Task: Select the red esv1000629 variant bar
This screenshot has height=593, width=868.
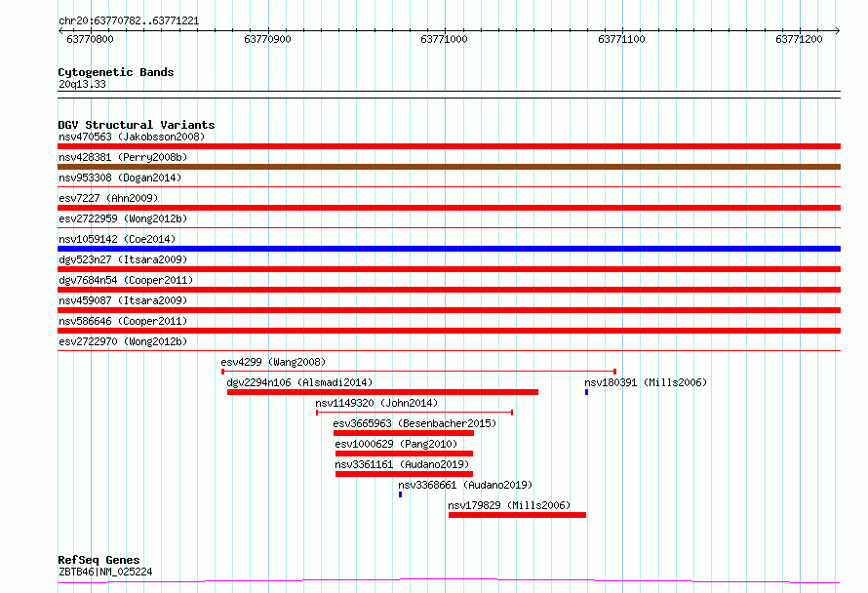Action: [404, 454]
